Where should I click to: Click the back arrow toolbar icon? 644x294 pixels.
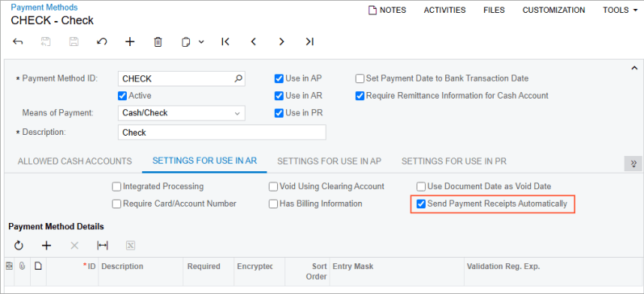point(18,41)
